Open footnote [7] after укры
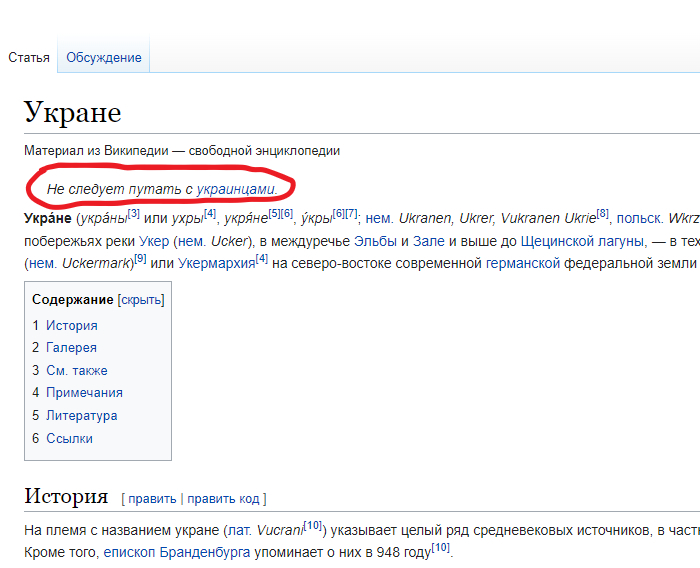 pos(351,213)
